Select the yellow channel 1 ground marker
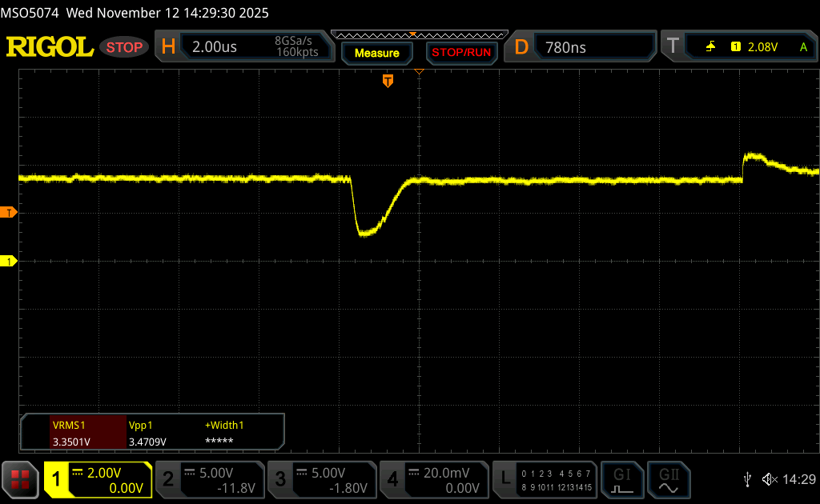The width and height of the screenshot is (820, 504). pos(10,262)
